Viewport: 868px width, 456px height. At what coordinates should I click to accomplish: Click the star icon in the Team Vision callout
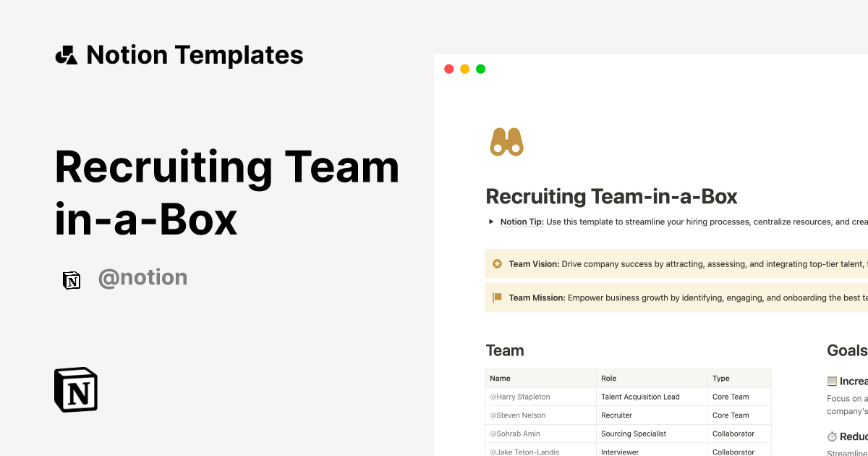click(497, 263)
